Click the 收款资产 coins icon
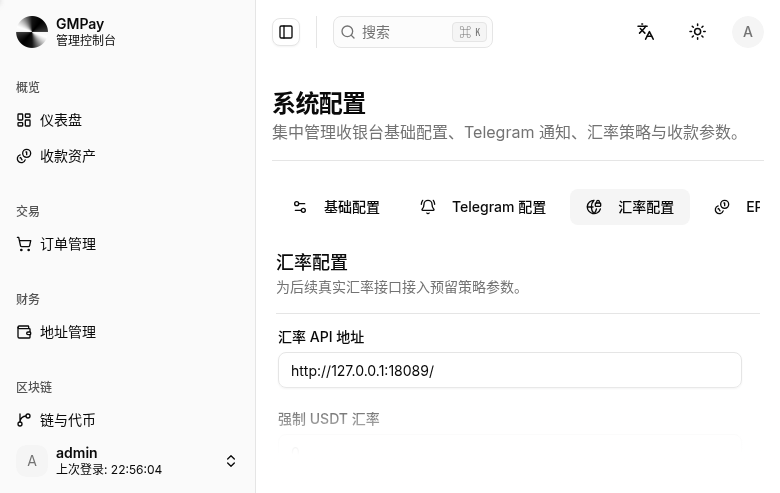Image resolution: width=780 pixels, height=493 pixels. coord(24,156)
